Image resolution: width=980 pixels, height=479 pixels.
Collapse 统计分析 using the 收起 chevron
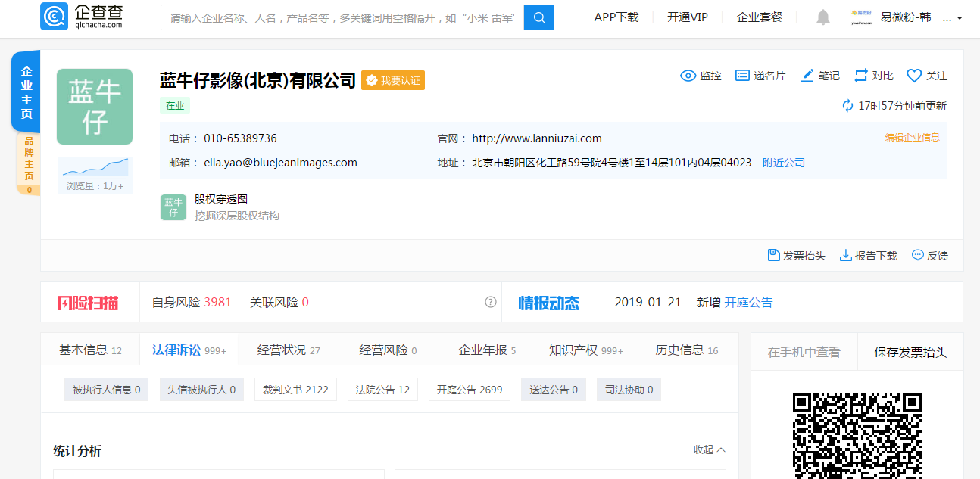(x=721, y=449)
